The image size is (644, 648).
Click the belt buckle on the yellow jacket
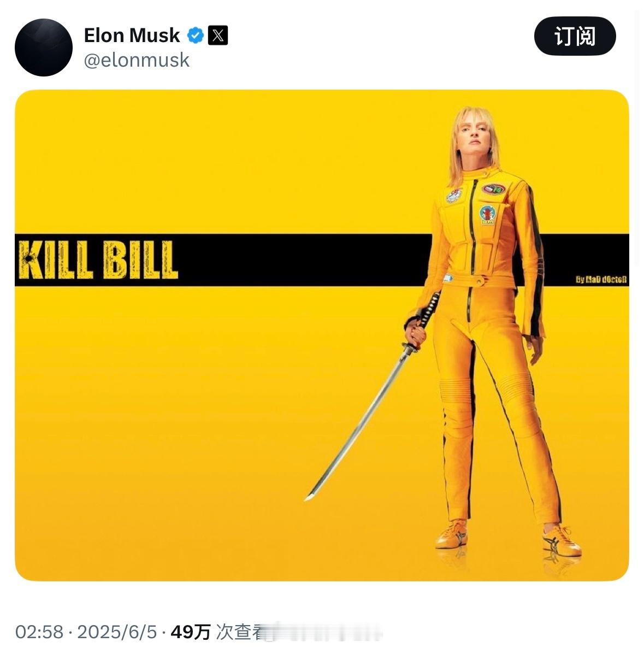478,281
